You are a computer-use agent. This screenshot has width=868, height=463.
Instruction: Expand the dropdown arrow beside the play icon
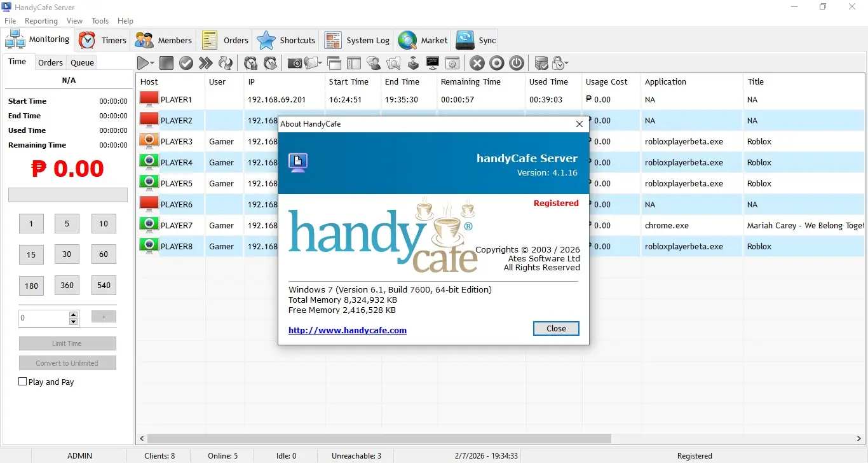(x=153, y=64)
